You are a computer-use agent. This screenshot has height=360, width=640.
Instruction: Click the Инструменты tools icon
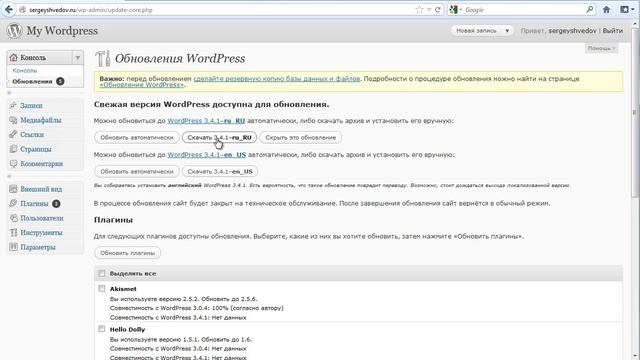(x=13, y=233)
